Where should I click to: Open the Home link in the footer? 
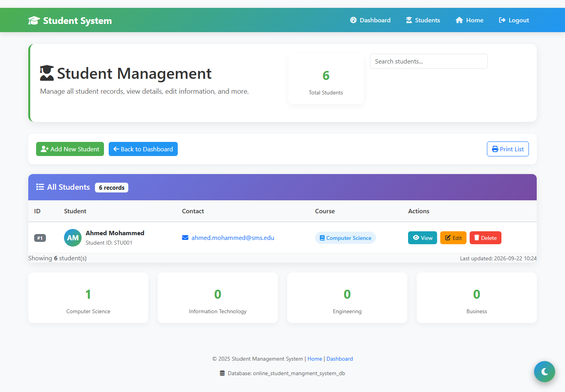click(315, 359)
